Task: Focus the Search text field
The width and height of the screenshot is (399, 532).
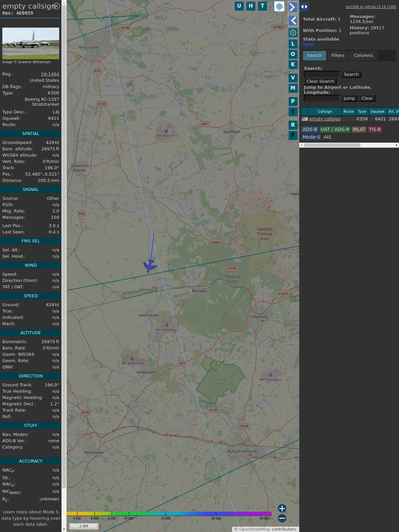Action: [322, 74]
